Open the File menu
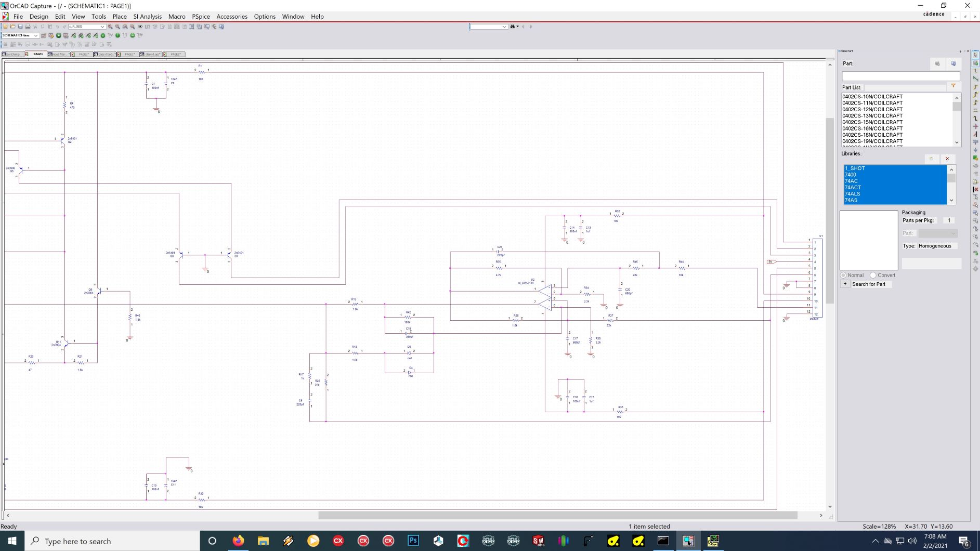Screen dimensions: 980x551 click(x=18, y=17)
